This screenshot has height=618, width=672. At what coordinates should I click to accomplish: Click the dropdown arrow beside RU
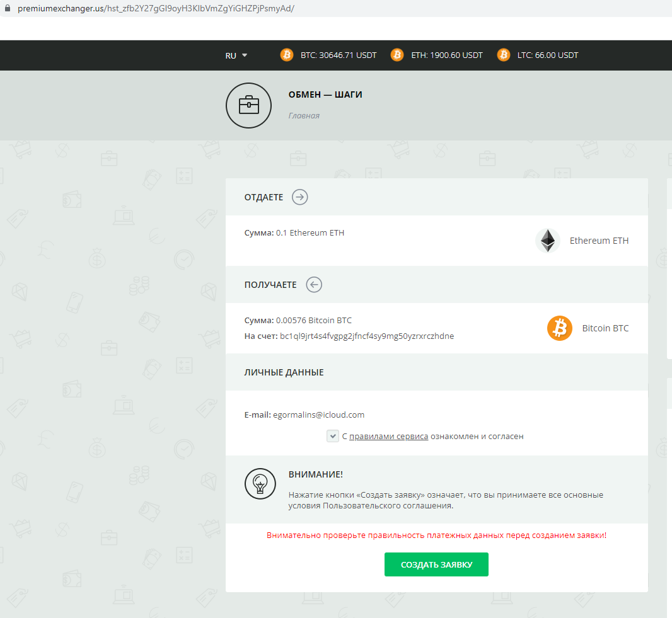245,55
